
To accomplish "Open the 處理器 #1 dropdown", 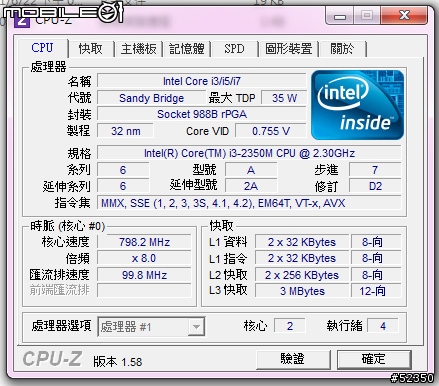I will [151, 327].
